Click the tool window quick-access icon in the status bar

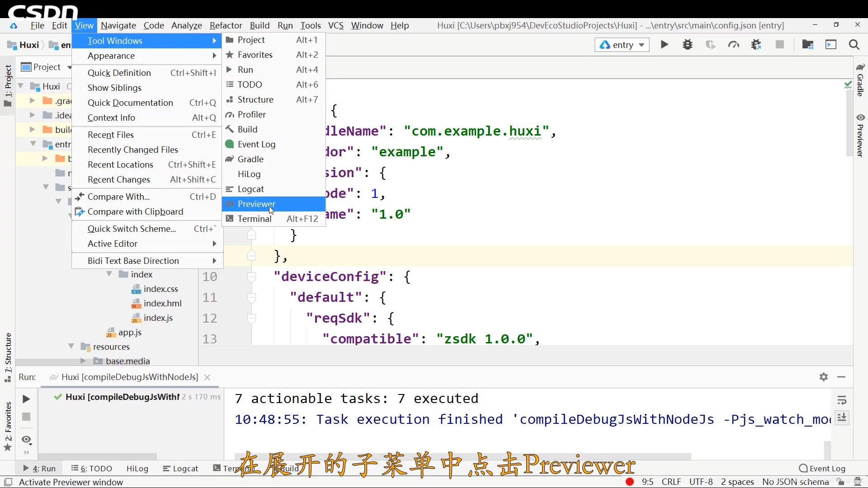pos(8,482)
